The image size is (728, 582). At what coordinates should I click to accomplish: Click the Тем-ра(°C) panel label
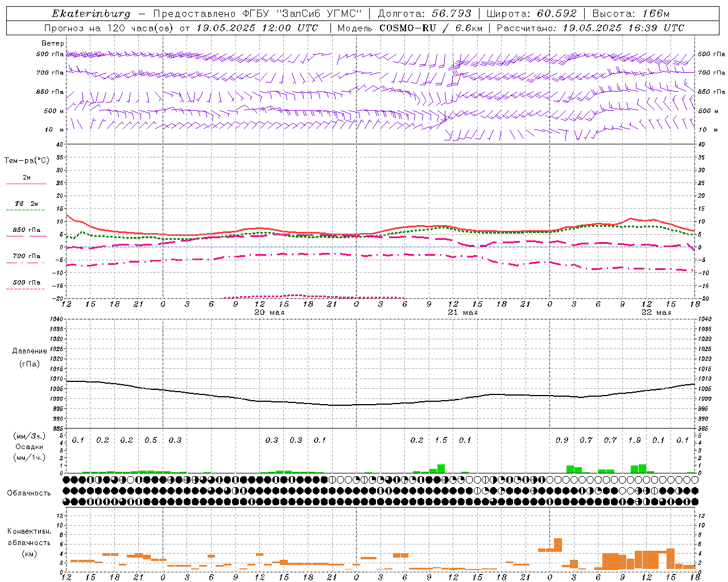pyautogui.click(x=27, y=161)
